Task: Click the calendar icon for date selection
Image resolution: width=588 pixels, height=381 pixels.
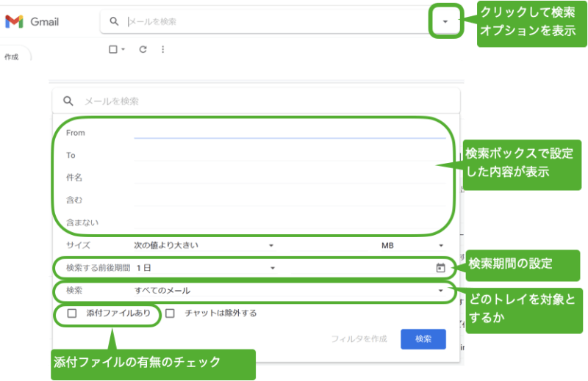Action: pyautogui.click(x=440, y=268)
